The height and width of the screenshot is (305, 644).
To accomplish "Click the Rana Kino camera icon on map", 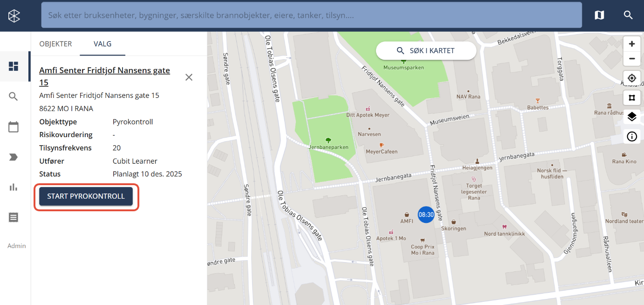I will click(x=624, y=155).
